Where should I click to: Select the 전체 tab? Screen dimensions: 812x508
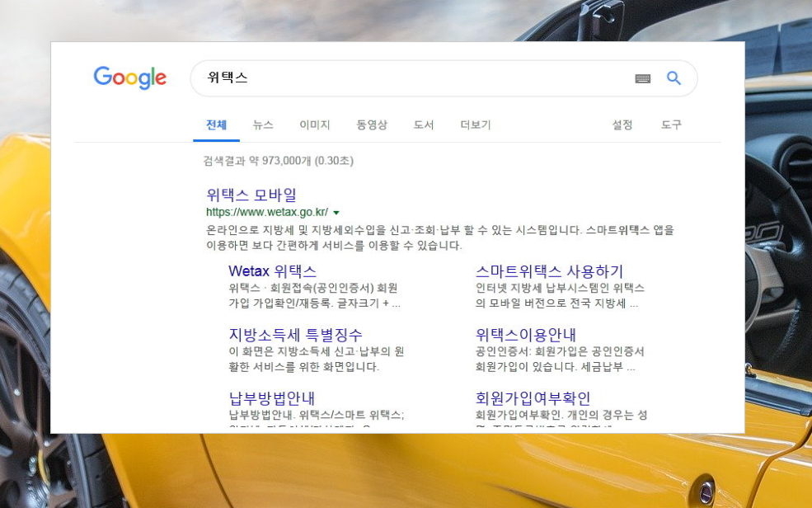(x=217, y=125)
